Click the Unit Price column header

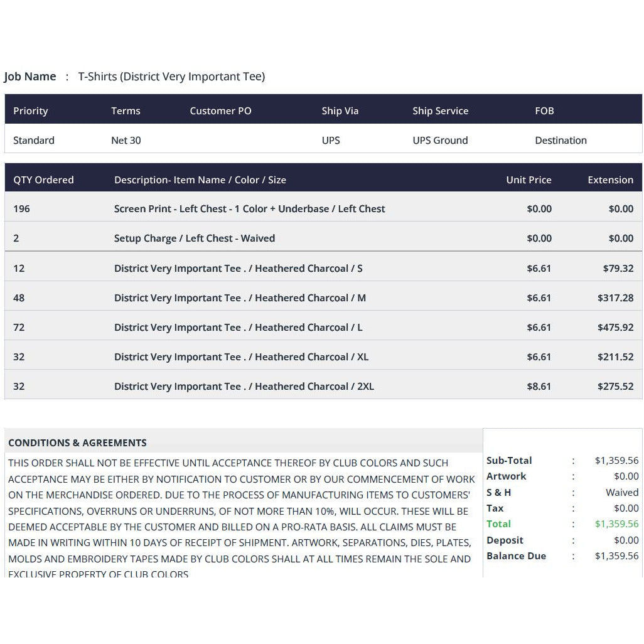[529, 180]
